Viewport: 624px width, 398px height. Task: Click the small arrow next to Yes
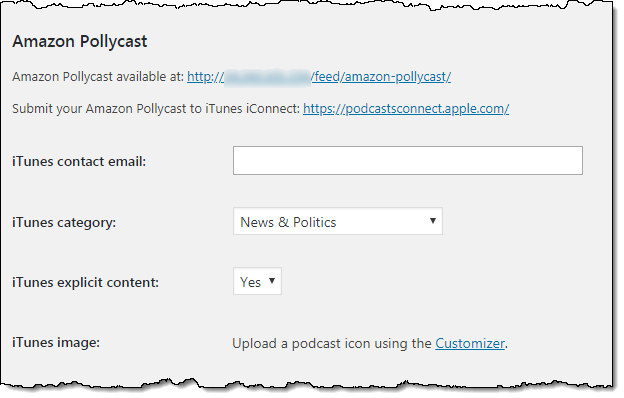272,281
